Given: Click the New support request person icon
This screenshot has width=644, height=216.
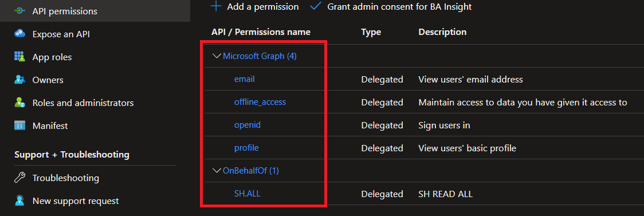Looking at the screenshot, I should coord(19,201).
